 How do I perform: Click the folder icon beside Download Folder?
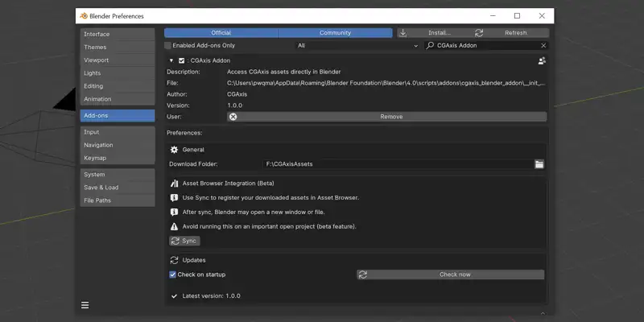coord(539,164)
